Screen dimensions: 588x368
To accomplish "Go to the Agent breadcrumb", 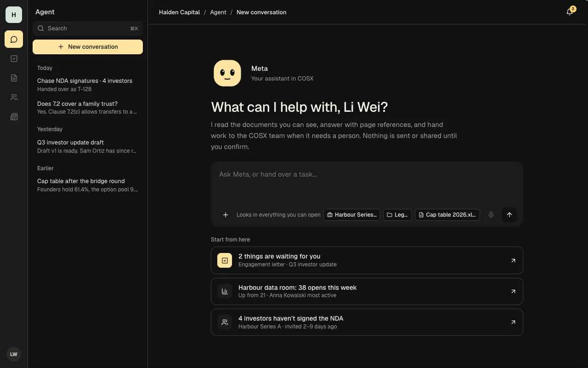I will [x=218, y=12].
